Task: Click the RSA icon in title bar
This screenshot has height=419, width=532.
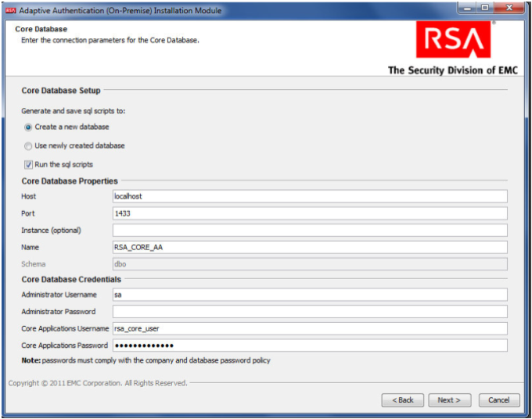Action: (x=10, y=10)
